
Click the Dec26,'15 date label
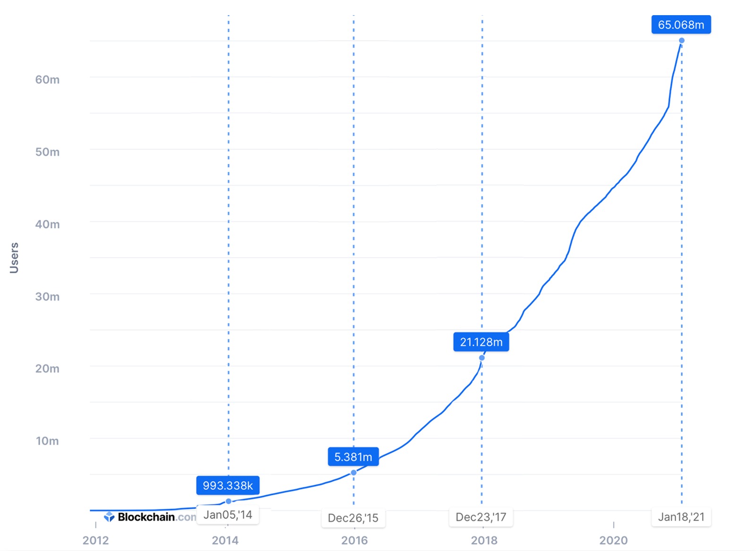coord(353,518)
